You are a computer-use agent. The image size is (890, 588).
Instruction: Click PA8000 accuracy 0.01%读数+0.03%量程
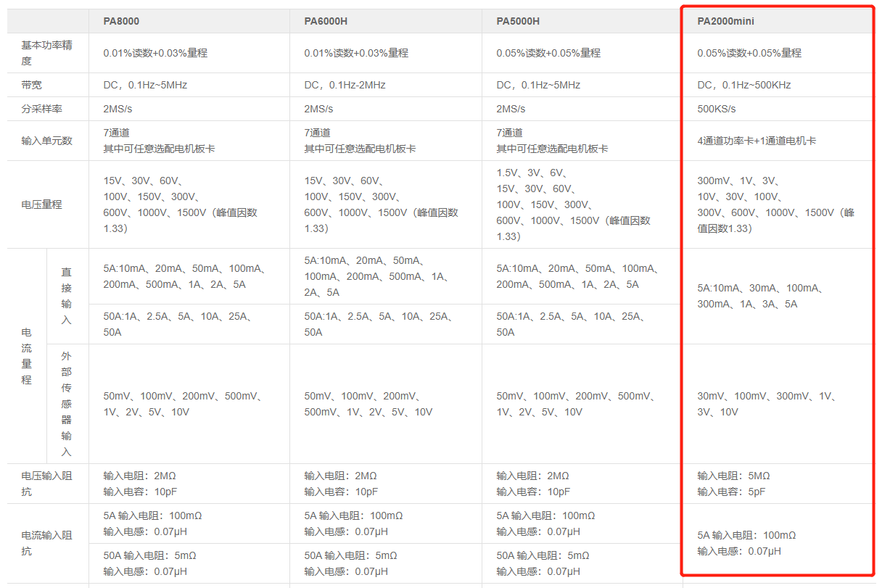pos(155,53)
